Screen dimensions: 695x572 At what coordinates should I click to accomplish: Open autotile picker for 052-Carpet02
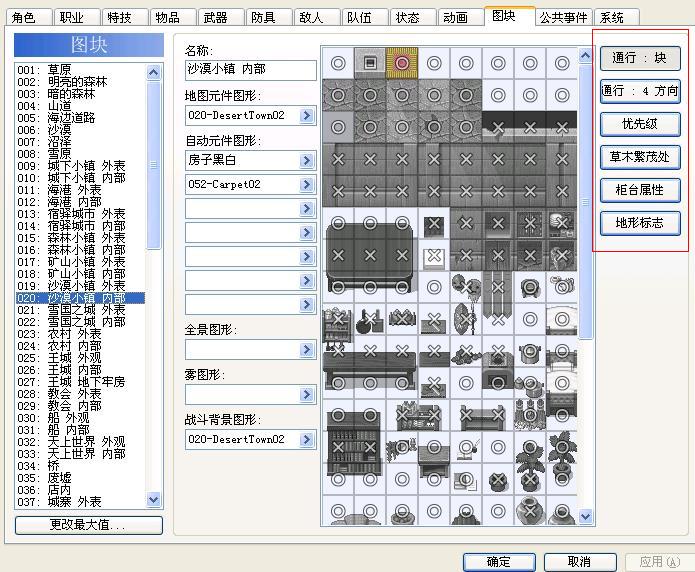(306, 184)
